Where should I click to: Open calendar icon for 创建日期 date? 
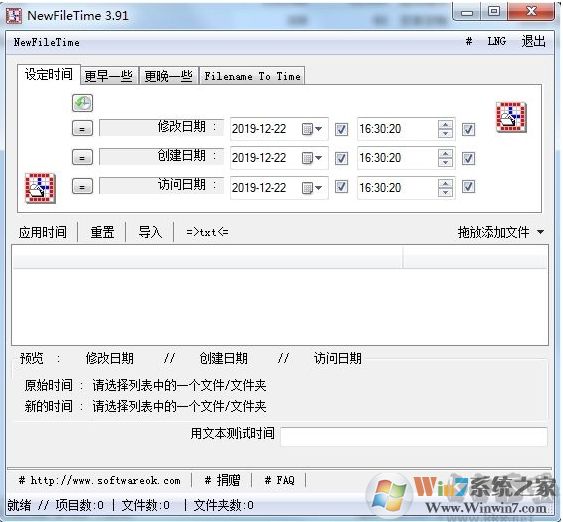pos(312,158)
